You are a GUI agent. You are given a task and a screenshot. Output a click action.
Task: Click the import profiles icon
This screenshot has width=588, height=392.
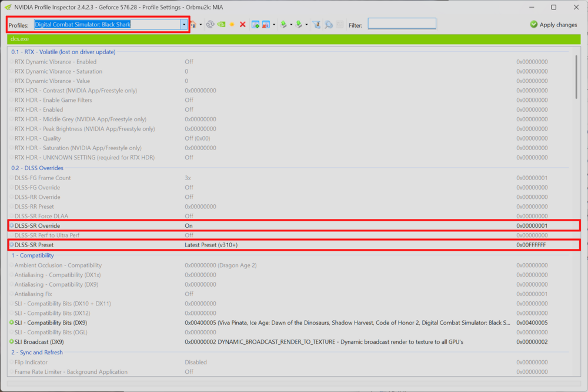click(299, 25)
